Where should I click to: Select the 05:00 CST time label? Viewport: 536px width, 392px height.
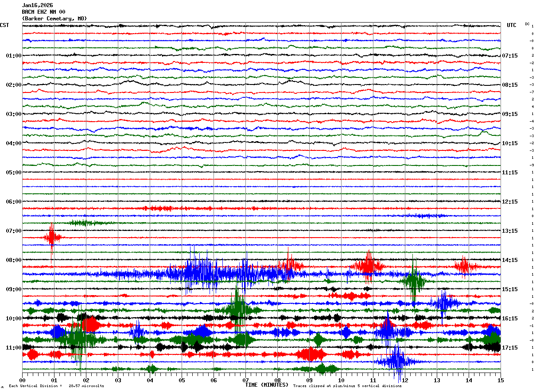coord(14,173)
